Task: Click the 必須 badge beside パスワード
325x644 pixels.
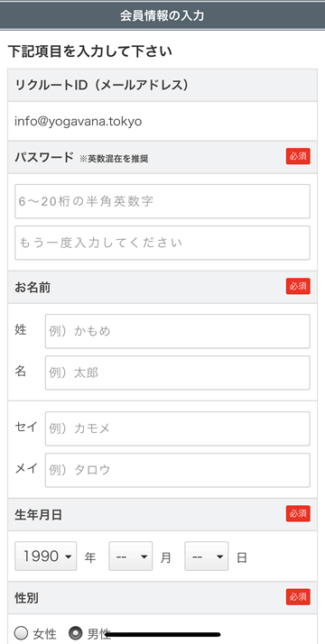Action: pos(298,156)
